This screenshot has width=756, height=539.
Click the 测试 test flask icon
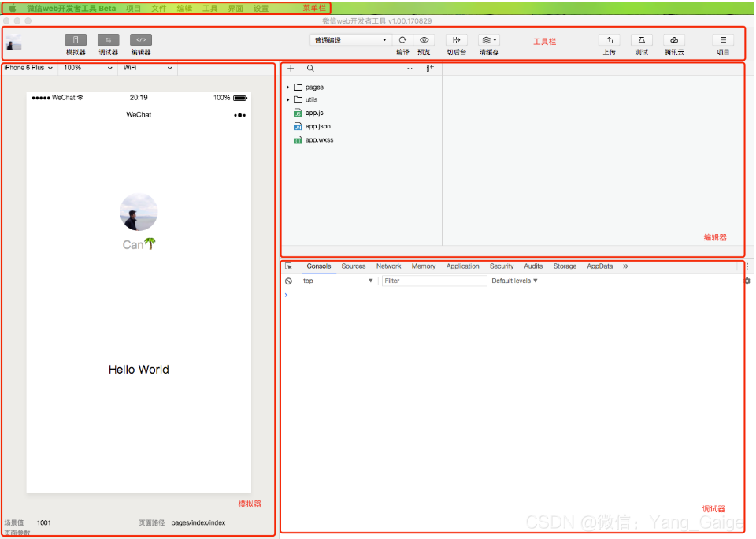point(641,40)
